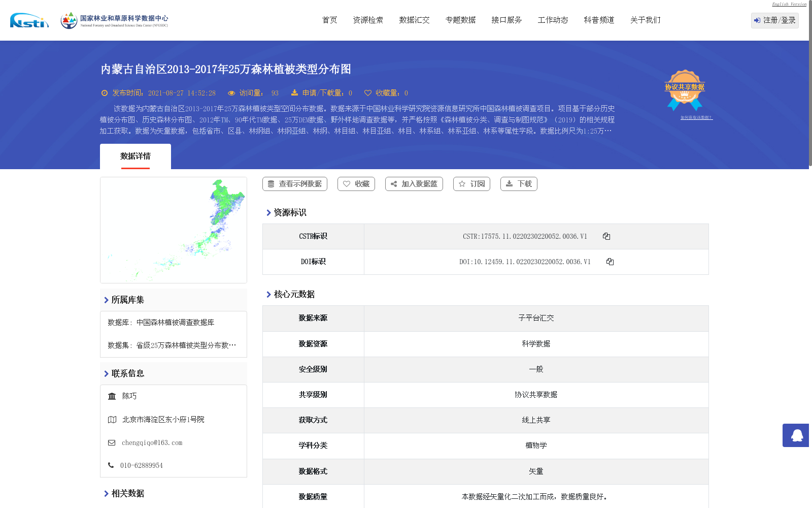Viewport: 812px width, 508px height.
Task: Open the 资源检索 menu item
Action: point(368,20)
